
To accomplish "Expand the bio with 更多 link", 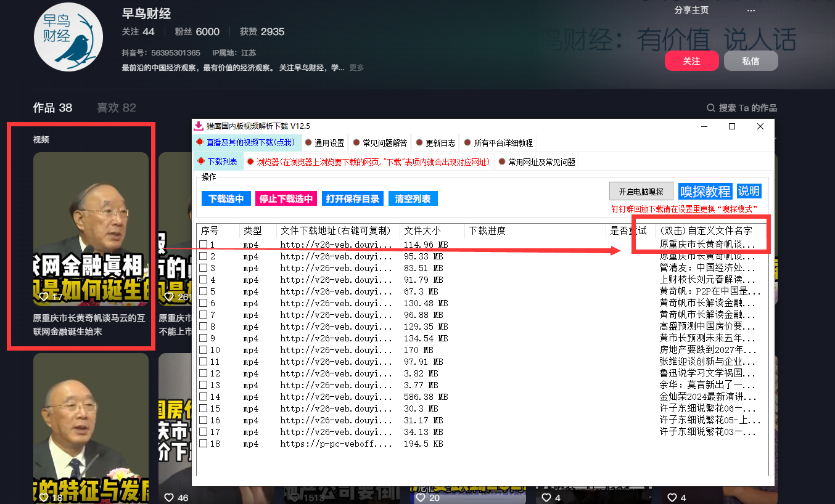I will [x=356, y=68].
